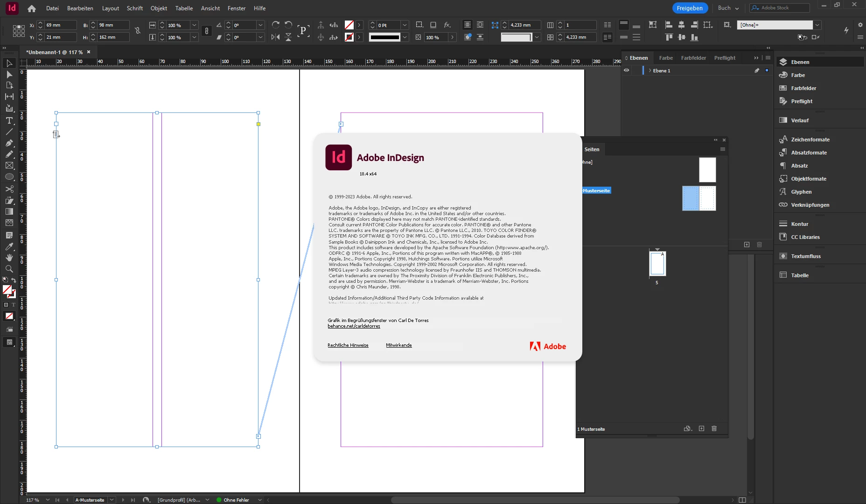Select the Selection tool arrow
Screen dimensions: 866x504
click(9, 63)
